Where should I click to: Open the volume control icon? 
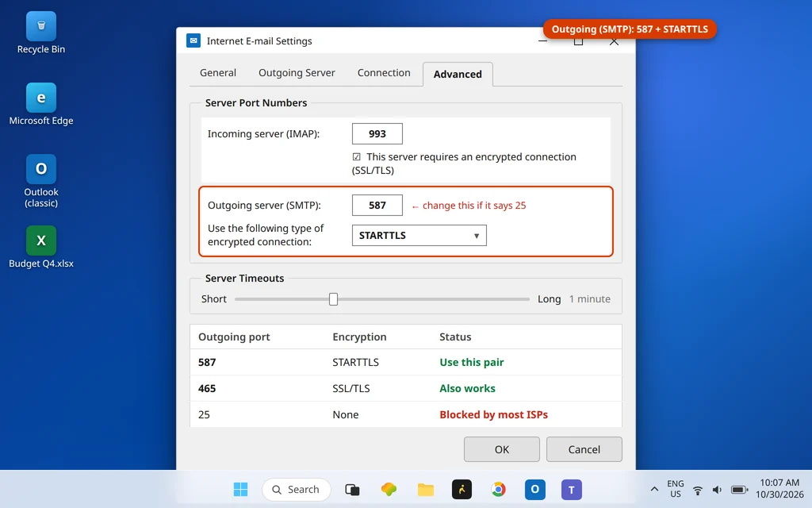[x=717, y=490]
